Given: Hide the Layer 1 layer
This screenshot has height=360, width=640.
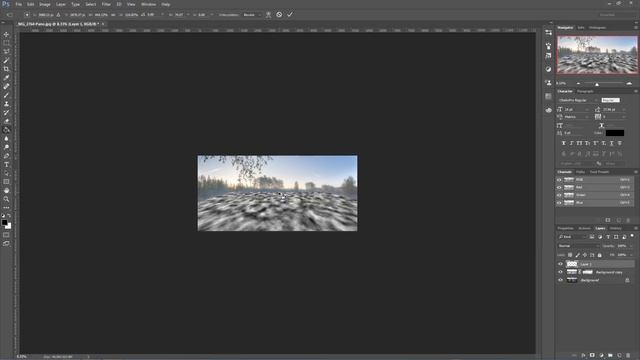Looking at the screenshot, I should point(560,264).
